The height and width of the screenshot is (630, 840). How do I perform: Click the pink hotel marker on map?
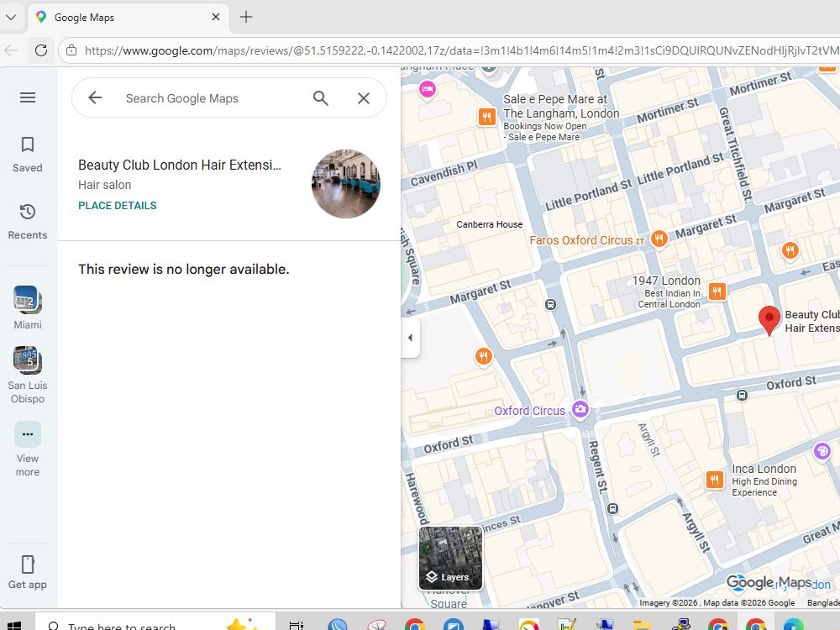click(x=428, y=89)
